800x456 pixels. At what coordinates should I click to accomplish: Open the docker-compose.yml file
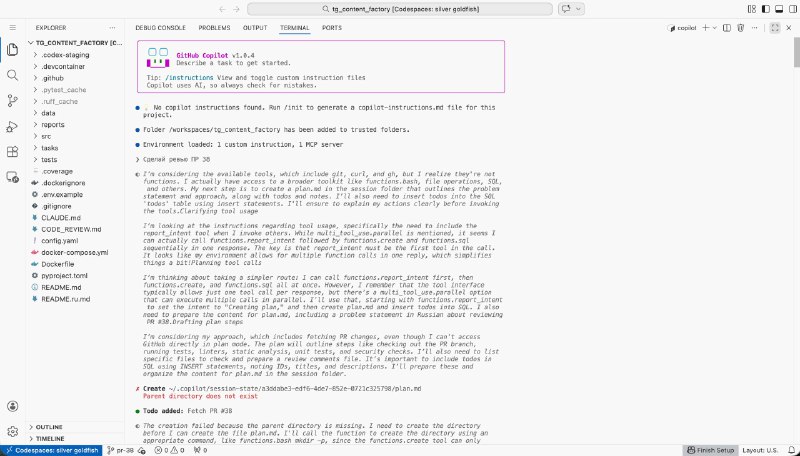click(x=76, y=252)
